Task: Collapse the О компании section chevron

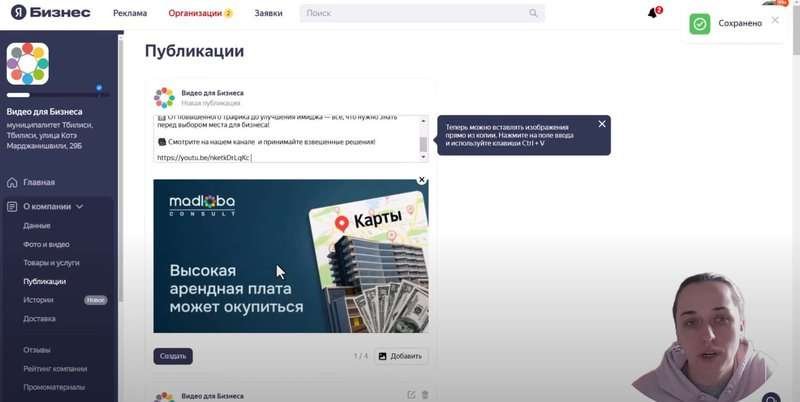Action: [x=80, y=207]
